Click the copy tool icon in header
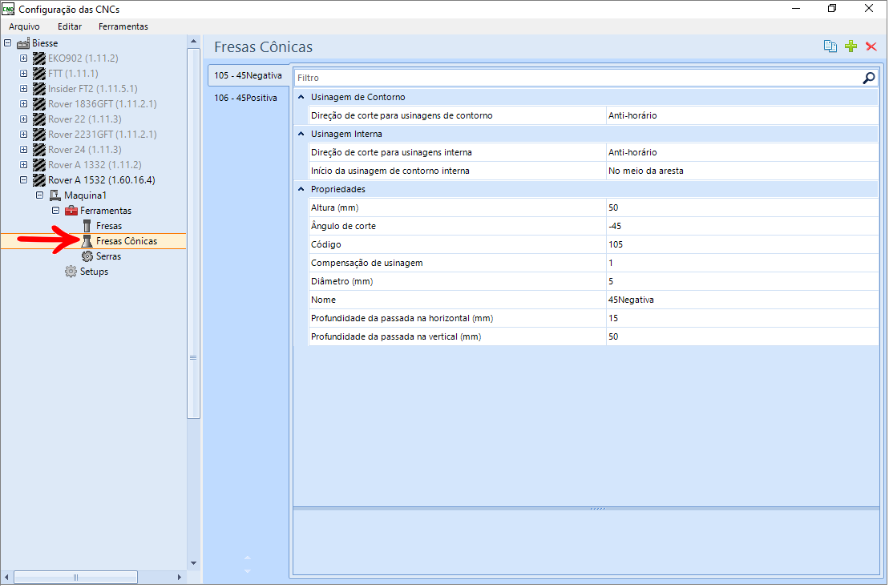This screenshot has height=588, width=889. point(830,46)
